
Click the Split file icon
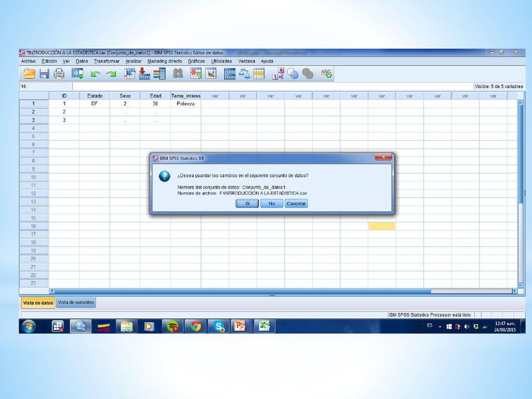tap(230, 74)
